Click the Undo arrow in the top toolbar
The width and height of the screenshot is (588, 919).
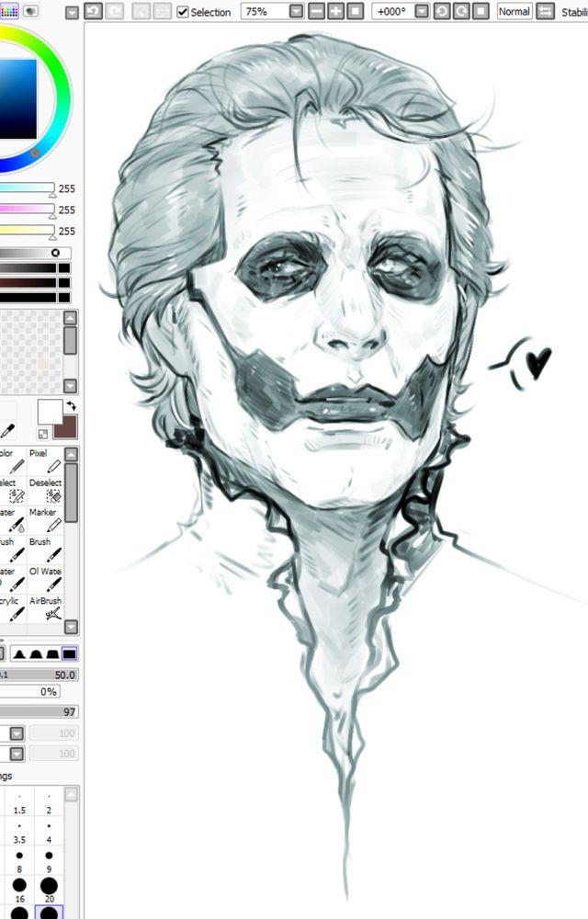[x=94, y=10]
